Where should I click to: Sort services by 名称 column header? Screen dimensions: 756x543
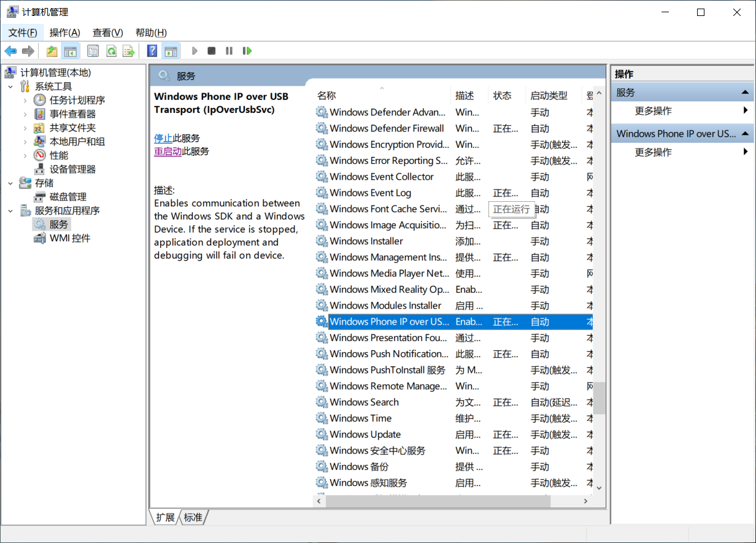point(382,96)
